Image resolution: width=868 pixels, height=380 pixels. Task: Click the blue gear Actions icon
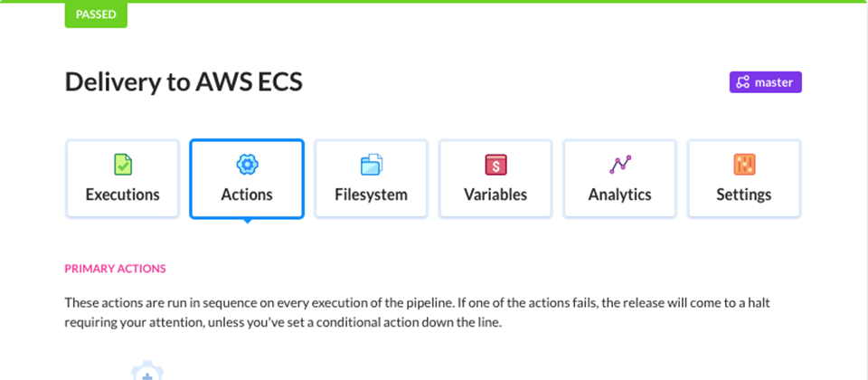click(247, 165)
